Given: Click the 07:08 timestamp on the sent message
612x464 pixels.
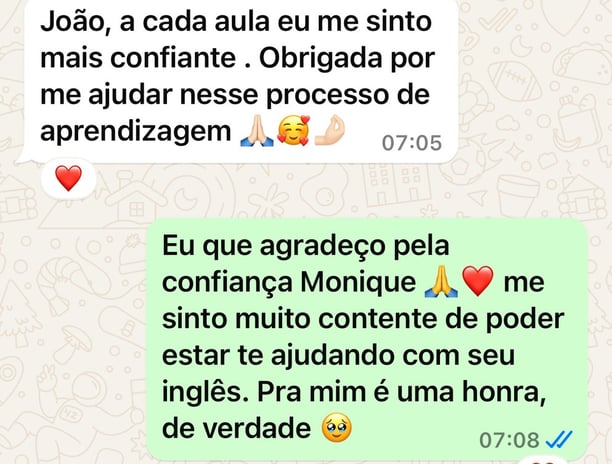Looking at the screenshot, I should coord(509,440).
